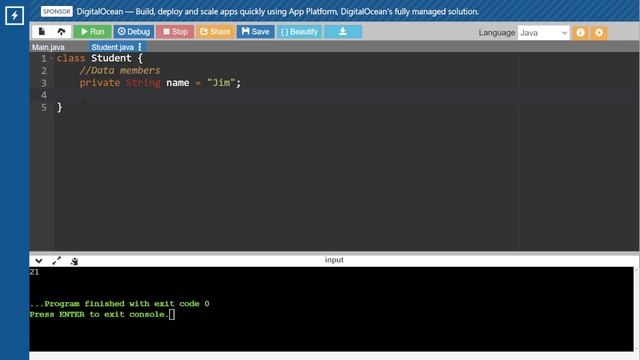
Task: Share the code
Action: click(215, 32)
